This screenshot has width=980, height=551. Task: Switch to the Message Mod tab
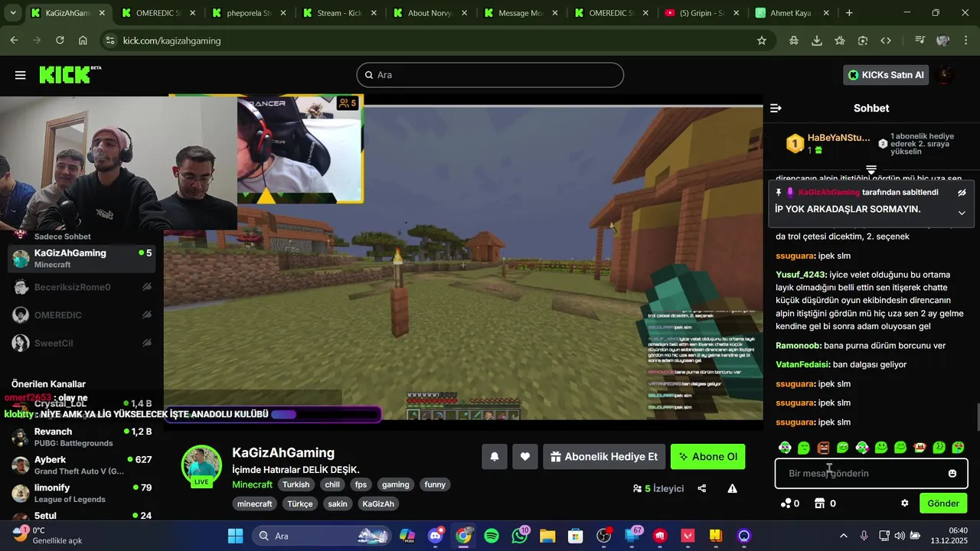[x=521, y=13]
